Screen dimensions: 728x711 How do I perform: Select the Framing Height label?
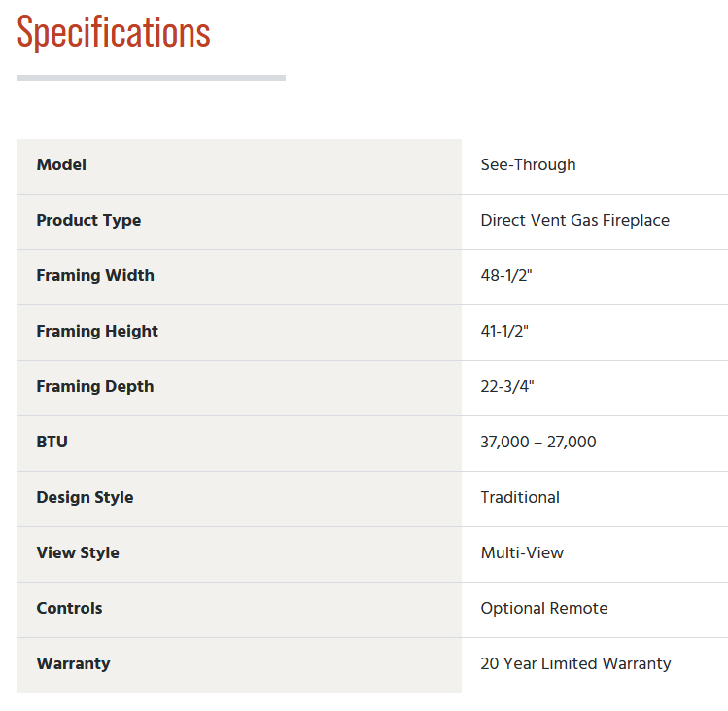(97, 331)
